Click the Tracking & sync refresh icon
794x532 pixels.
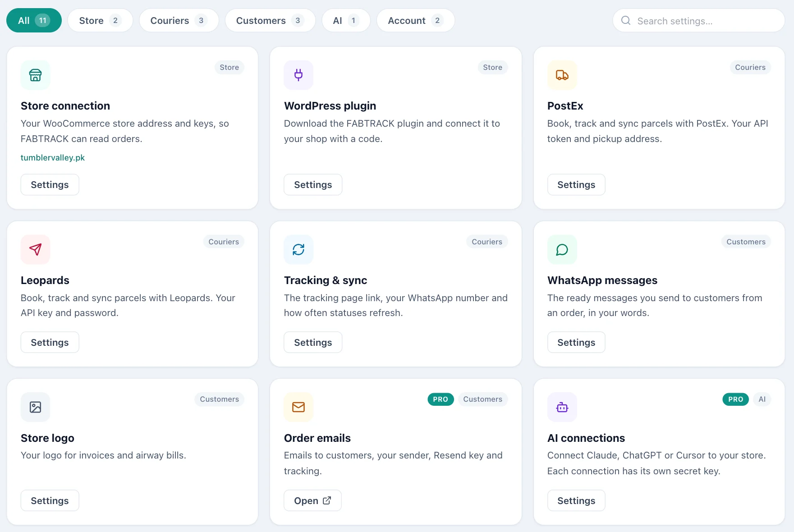[x=298, y=249]
